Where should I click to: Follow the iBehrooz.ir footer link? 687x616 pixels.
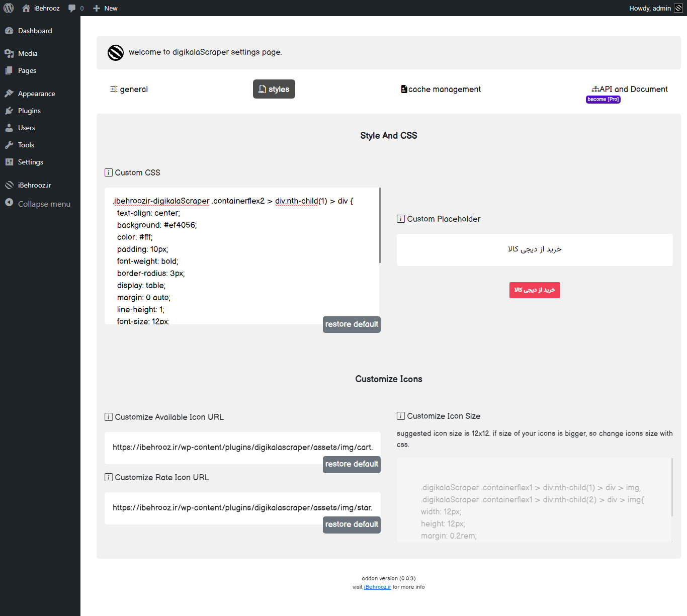(377, 587)
